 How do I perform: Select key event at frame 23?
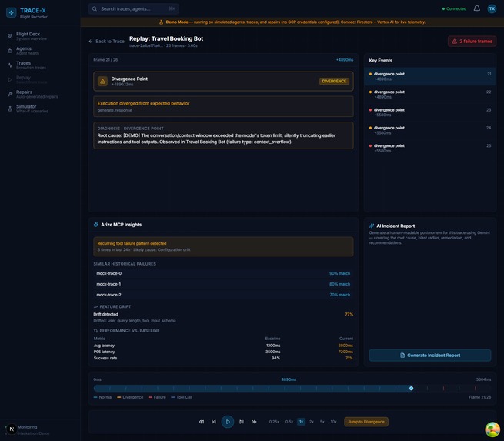point(430,112)
